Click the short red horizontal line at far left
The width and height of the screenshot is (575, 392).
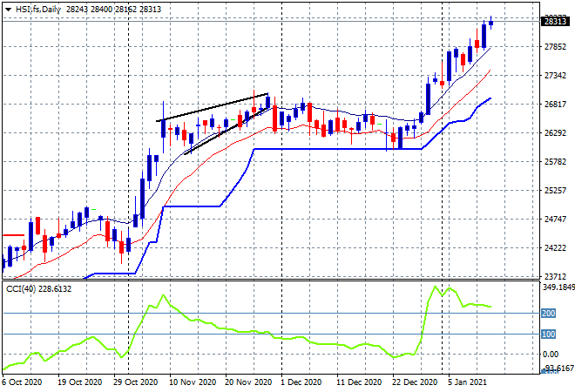click(x=13, y=235)
